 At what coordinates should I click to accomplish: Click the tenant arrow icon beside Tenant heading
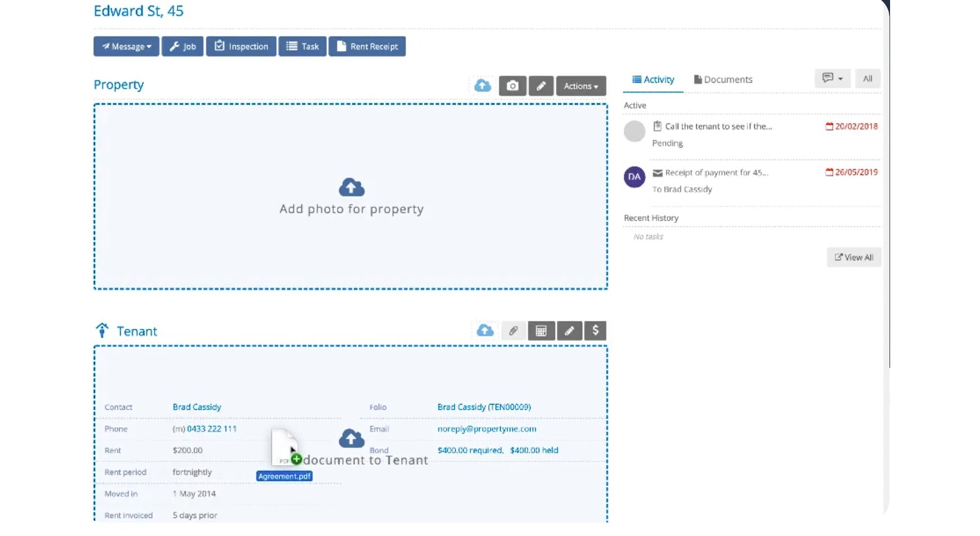(102, 330)
